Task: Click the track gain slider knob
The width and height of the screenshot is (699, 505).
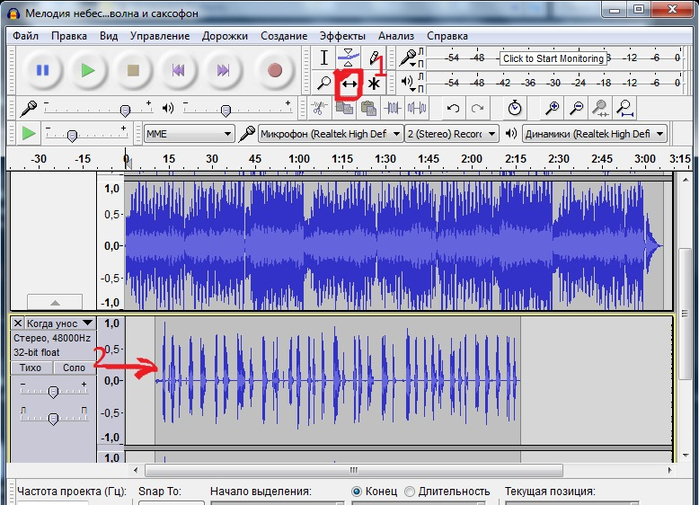Action: [53, 392]
